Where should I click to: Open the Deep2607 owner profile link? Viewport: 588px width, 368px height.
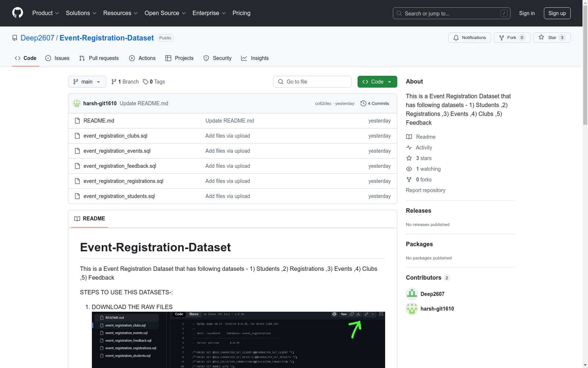click(37, 38)
